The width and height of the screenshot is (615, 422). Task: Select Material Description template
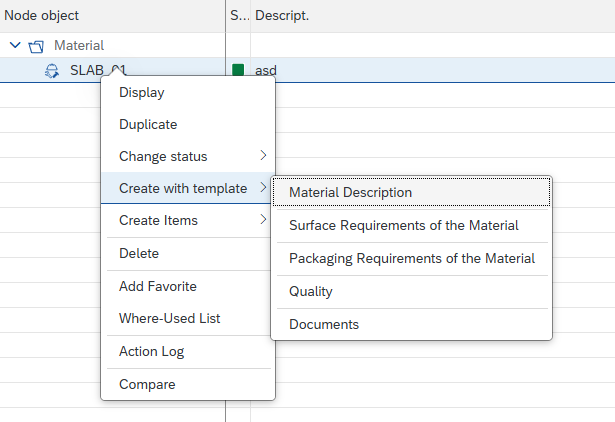[350, 193]
